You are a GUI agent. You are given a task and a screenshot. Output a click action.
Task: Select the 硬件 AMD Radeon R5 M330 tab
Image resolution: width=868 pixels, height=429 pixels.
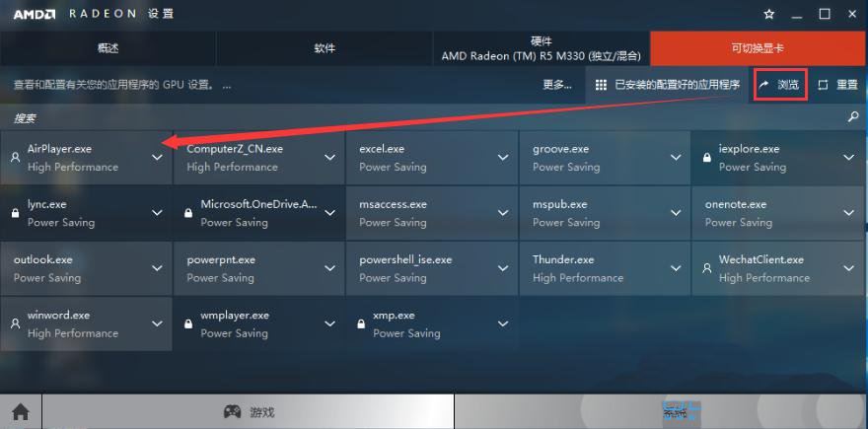click(541, 48)
